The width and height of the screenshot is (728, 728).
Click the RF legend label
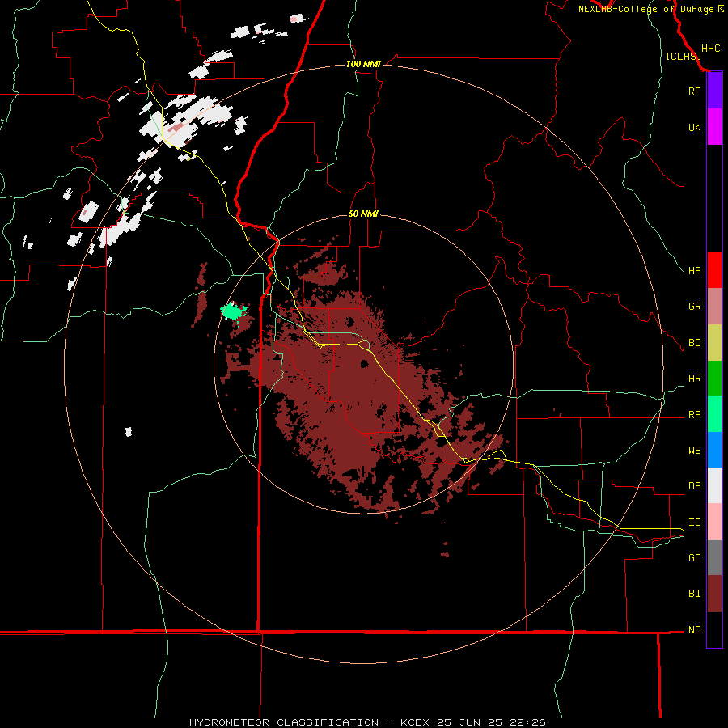tap(694, 91)
